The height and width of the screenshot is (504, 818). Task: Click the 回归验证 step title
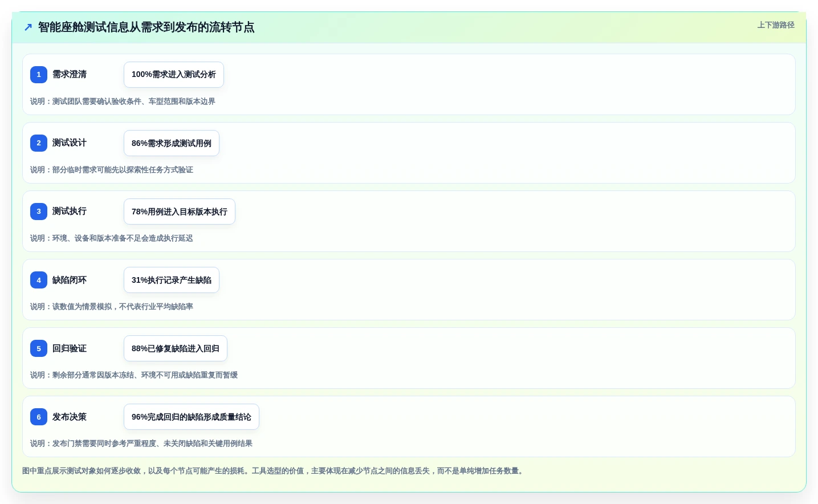pyautogui.click(x=70, y=348)
